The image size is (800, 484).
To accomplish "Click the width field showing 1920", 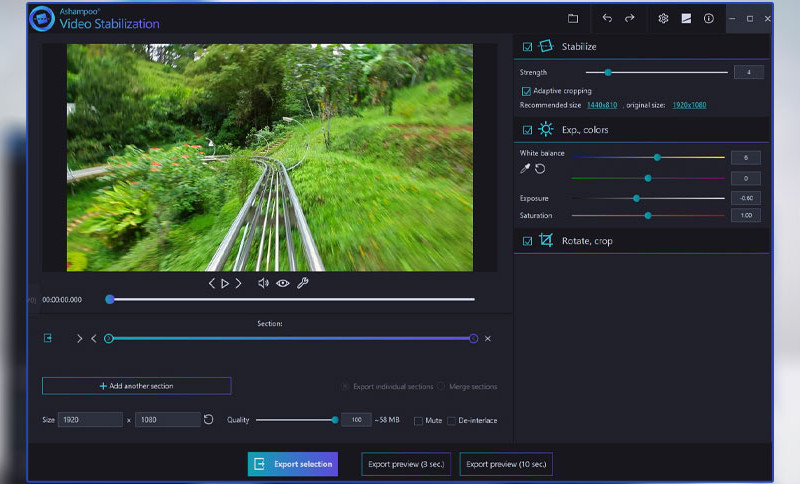I will click(x=90, y=420).
